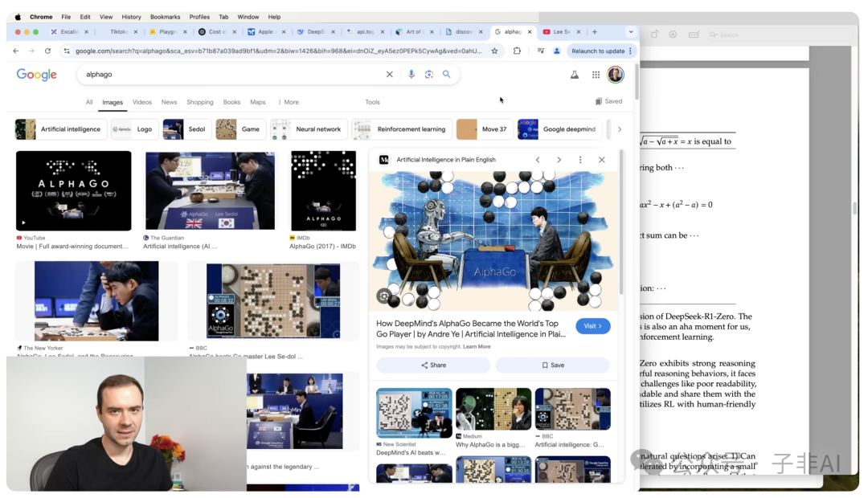868x498 pixels.
Task: Open the IMDb AlphaGo (2017) poster result
Action: click(324, 191)
